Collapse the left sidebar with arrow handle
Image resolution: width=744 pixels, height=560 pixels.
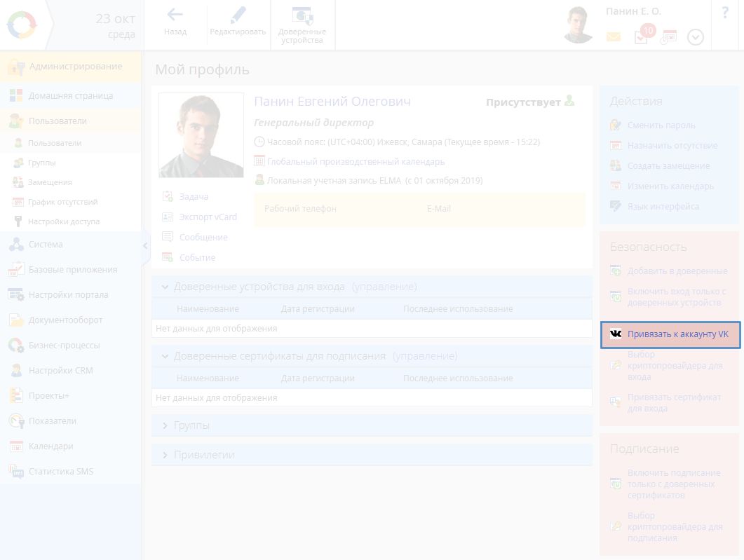(x=145, y=245)
